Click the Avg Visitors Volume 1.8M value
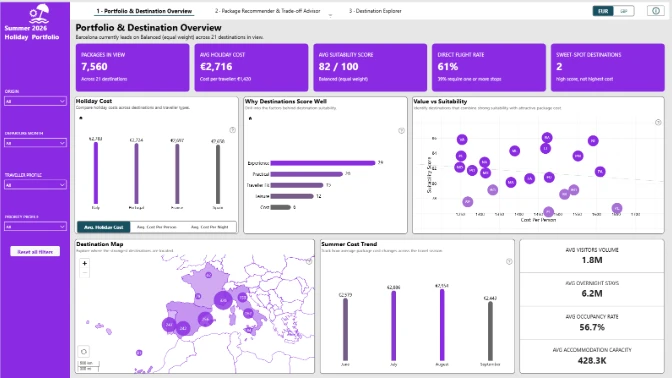This screenshot has height=378, width=672. 592,260
